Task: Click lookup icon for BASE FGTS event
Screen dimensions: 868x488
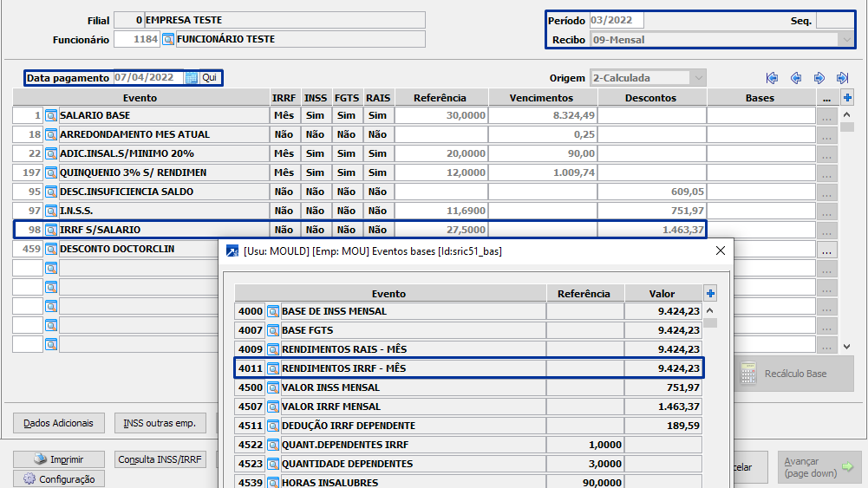Action: click(273, 330)
